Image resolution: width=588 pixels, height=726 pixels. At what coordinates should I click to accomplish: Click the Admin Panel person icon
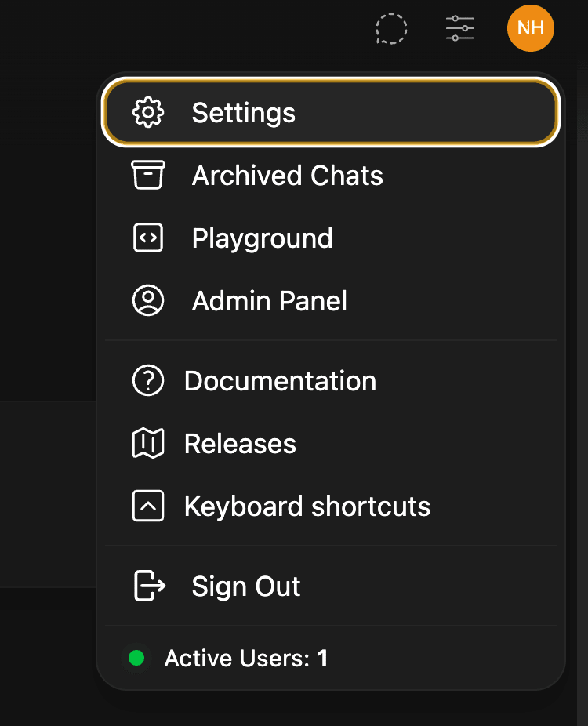tap(148, 301)
